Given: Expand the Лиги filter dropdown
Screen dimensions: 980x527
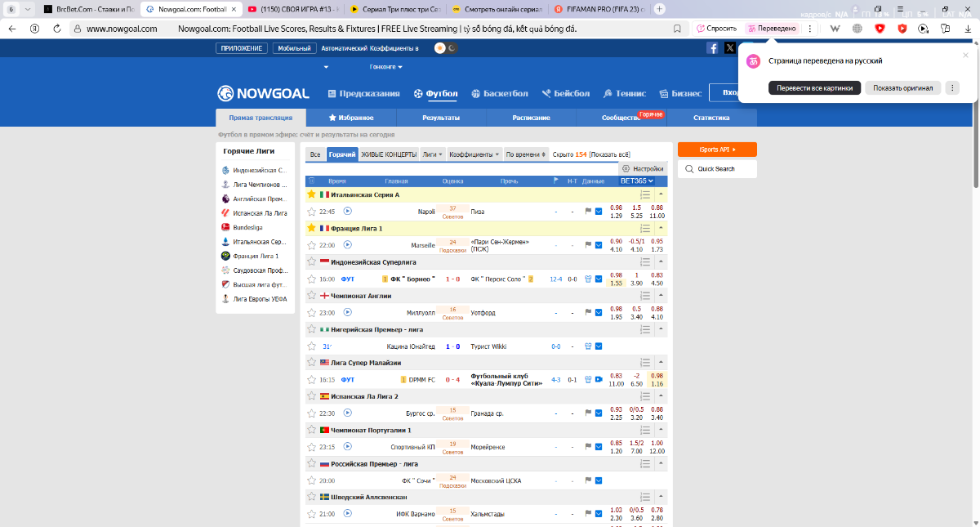Looking at the screenshot, I should point(432,154).
